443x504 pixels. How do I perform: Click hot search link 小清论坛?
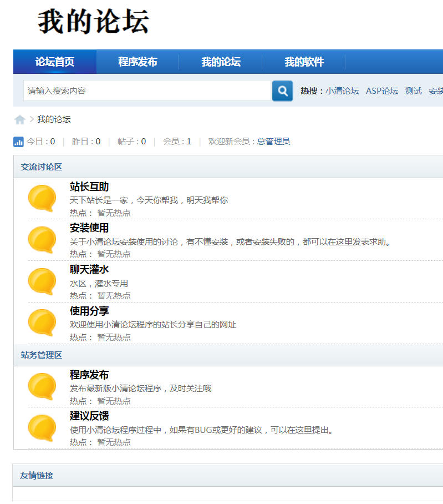click(342, 91)
